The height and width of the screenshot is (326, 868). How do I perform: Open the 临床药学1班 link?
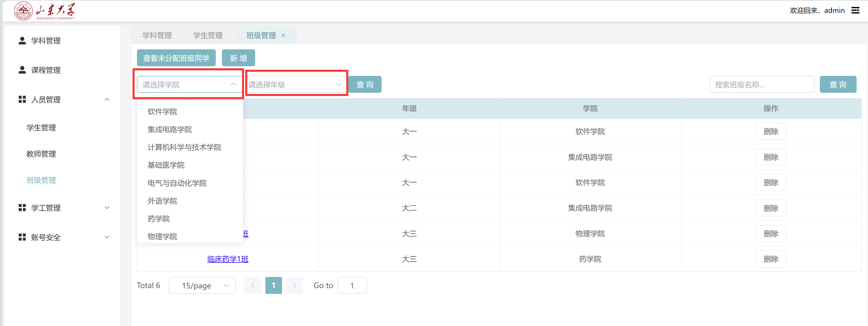pyautogui.click(x=228, y=259)
